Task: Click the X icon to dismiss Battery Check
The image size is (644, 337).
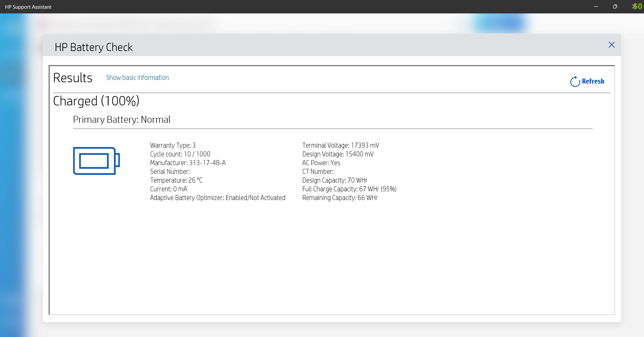Action: (x=611, y=45)
